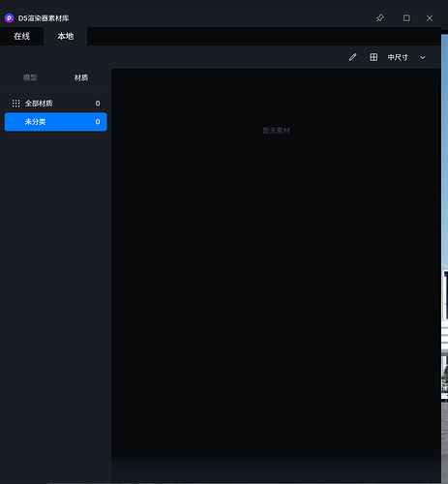Open the 材质 category tab
The height and width of the screenshot is (484, 448).
tap(81, 77)
